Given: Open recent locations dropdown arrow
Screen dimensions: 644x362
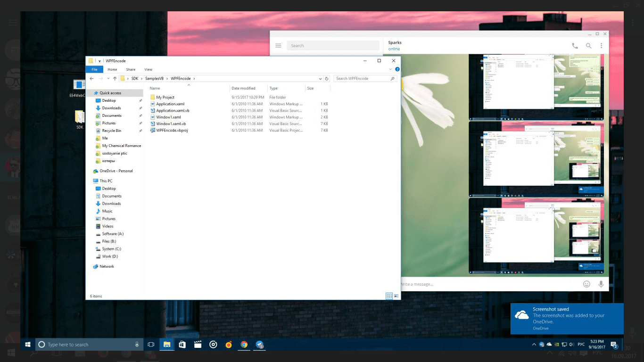Looking at the screenshot, I should click(x=108, y=79).
